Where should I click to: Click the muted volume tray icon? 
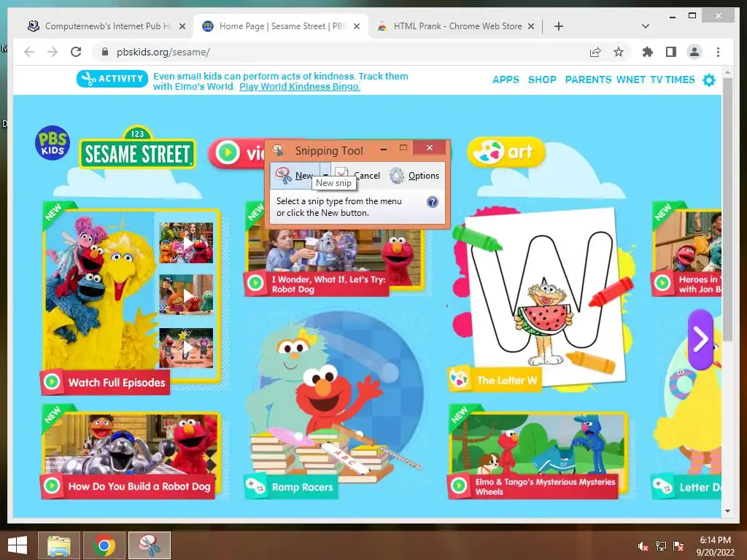click(x=643, y=546)
